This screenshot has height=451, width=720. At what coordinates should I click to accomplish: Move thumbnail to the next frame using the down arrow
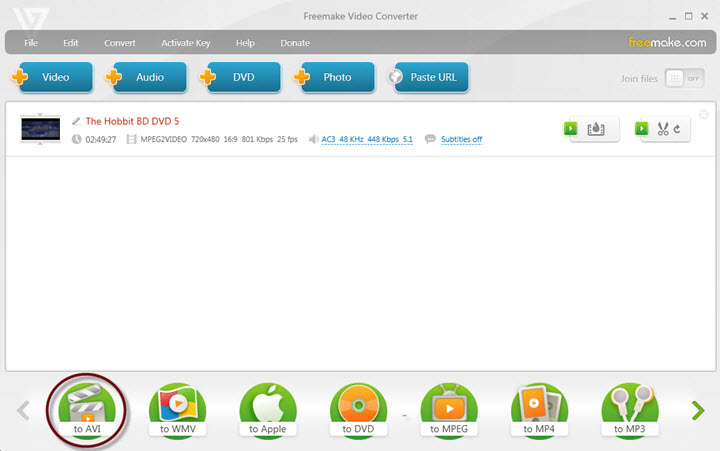(40, 144)
